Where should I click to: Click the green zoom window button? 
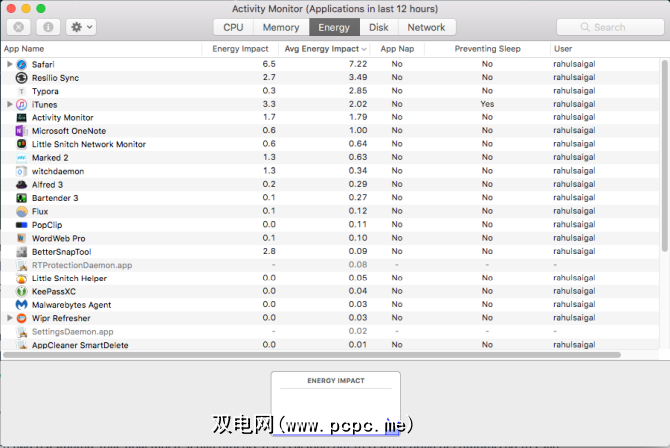point(41,9)
